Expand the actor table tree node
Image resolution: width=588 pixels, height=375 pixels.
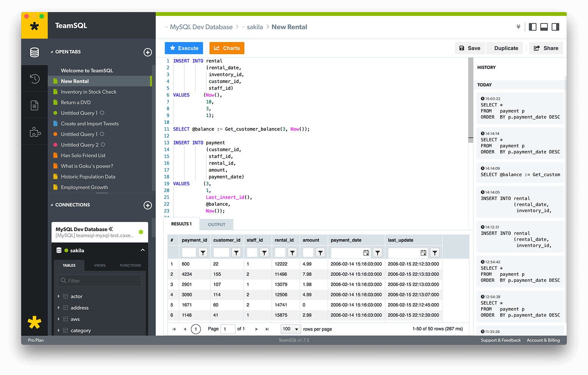(59, 297)
